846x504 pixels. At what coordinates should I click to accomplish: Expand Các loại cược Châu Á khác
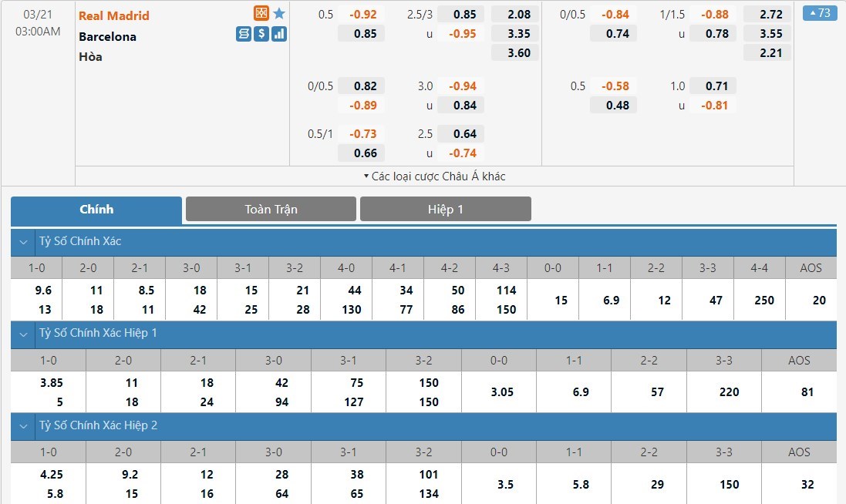(x=434, y=176)
